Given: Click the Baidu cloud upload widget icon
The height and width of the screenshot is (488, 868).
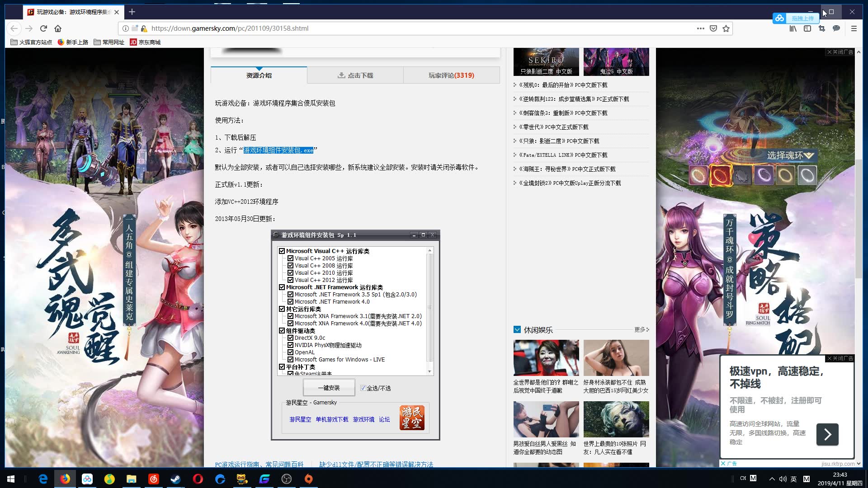Looking at the screenshot, I should [x=779, y=18].
